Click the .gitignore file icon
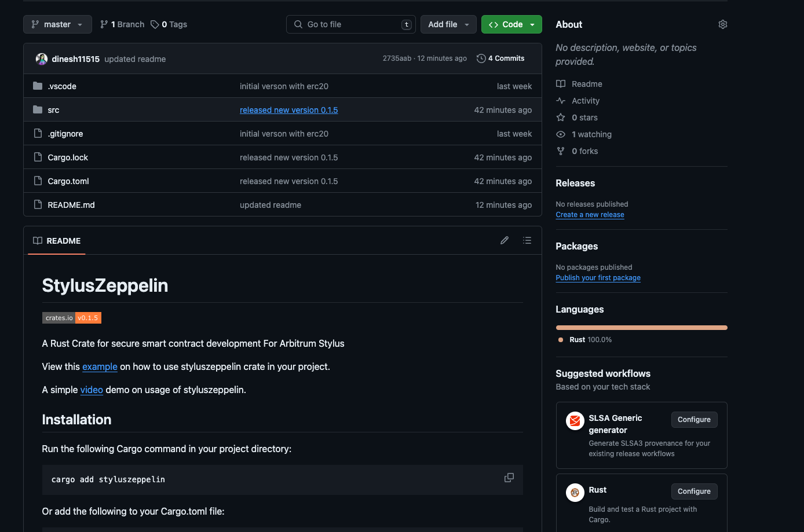This screenshot has width=804, height=532. click(x=38, y=134)
